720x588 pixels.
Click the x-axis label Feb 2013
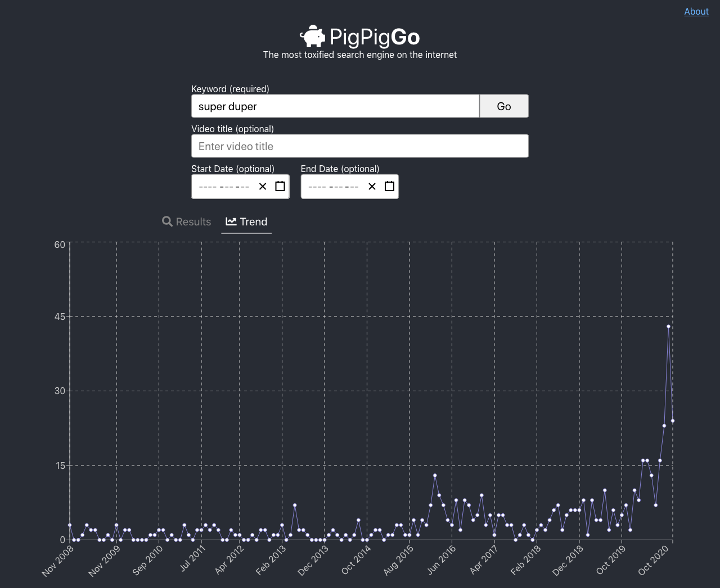(271, 560)
